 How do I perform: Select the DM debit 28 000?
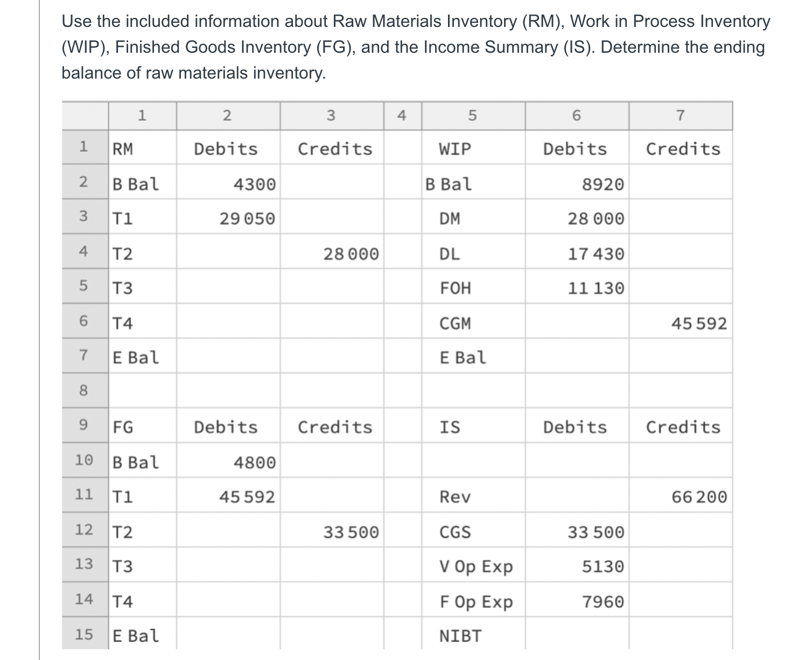pyautogui.click(x=577, y=216)
